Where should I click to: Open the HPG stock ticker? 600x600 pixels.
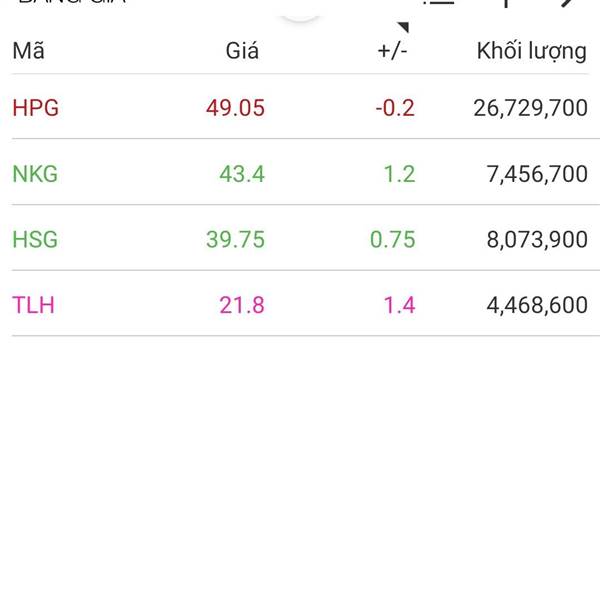(x=36, y=108)
